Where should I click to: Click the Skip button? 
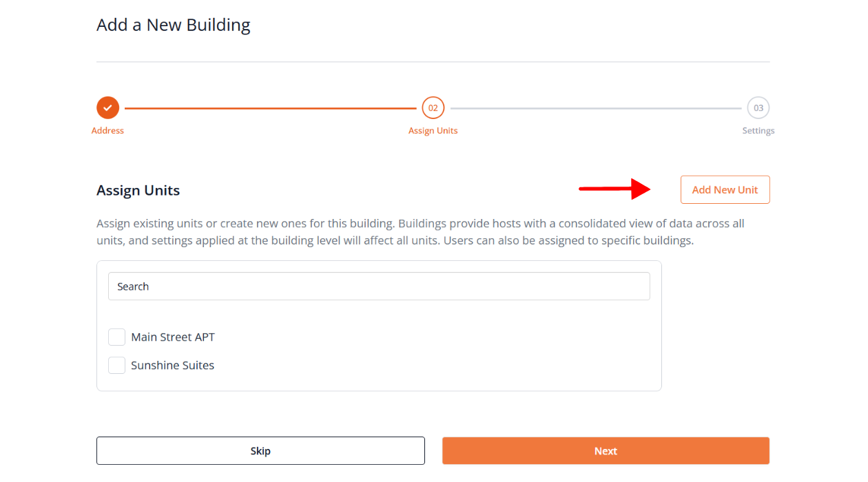(260, 451)
